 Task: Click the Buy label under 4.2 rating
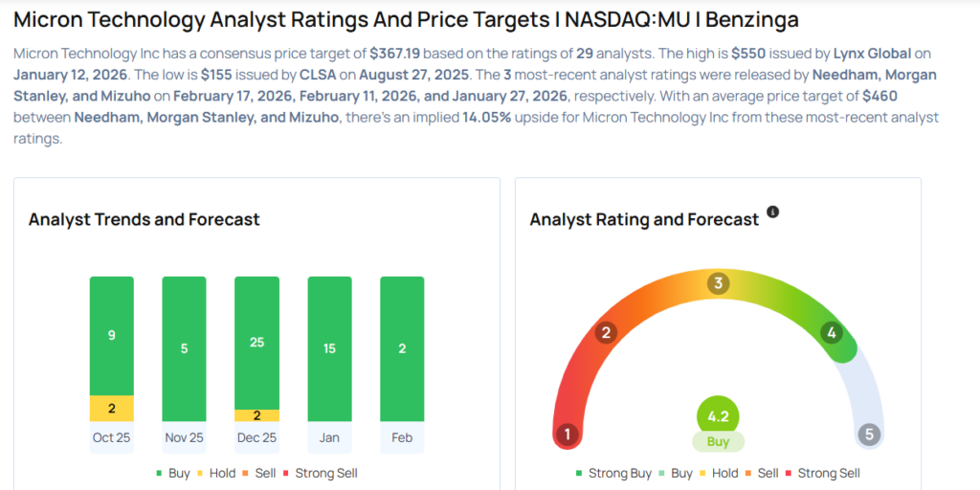(x=718, y=442)
